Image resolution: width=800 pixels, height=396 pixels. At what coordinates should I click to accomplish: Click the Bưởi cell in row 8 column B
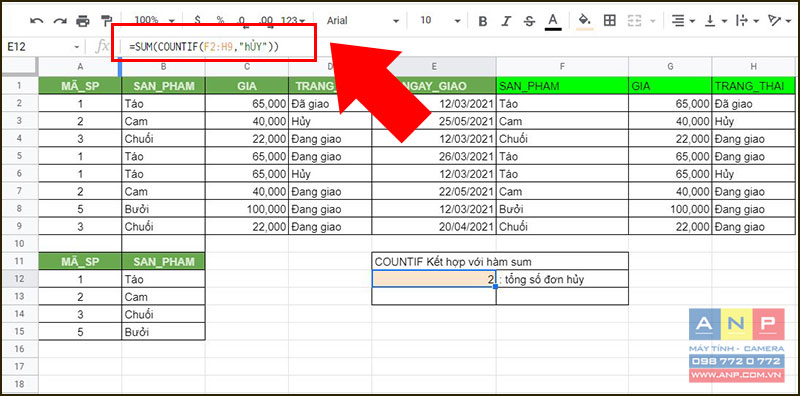(163, 209)
